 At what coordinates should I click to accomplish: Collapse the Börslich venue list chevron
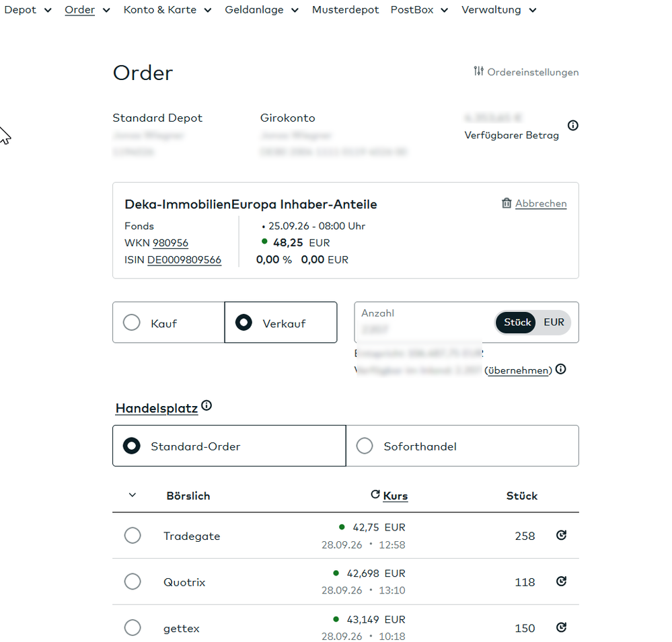pos(133,495)
